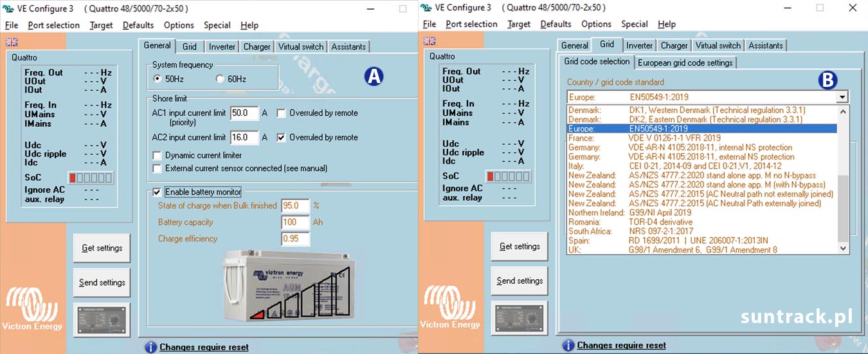The width and height of the screenshot is (868, 354).
Task: Open Assistants tab in right window
Action: tap(766, 46)
